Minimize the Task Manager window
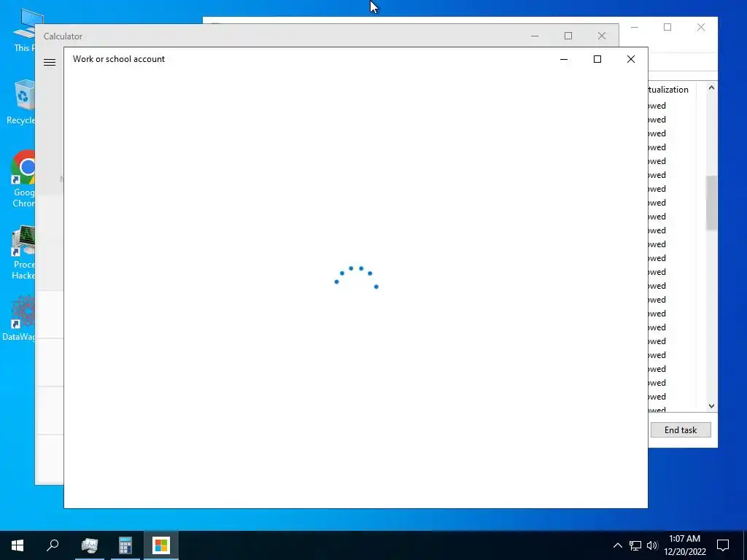The width and height of the screenshot is (747, 560). click(635, 27)
